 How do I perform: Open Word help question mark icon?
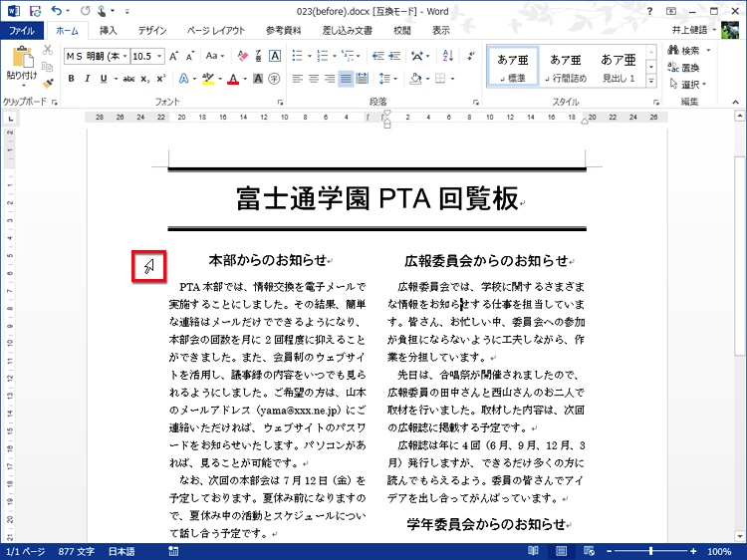click(x=649, y=11)
